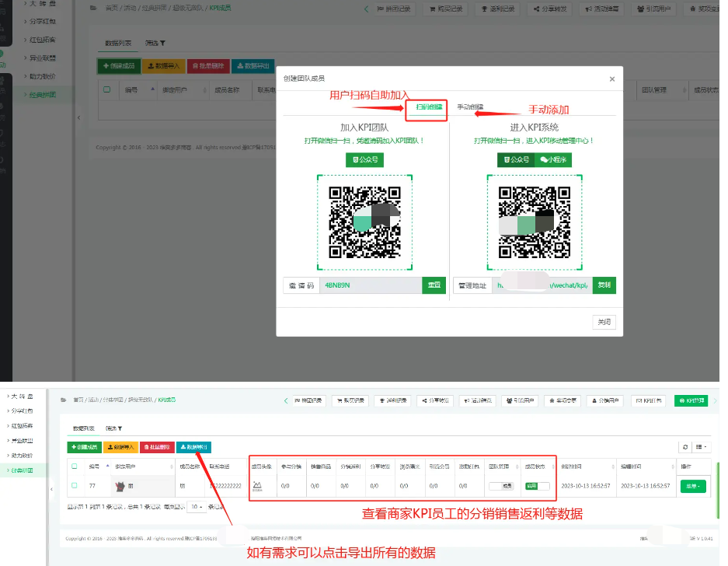Click the 加入KPI团队 QR code

(x=364, y=222)
